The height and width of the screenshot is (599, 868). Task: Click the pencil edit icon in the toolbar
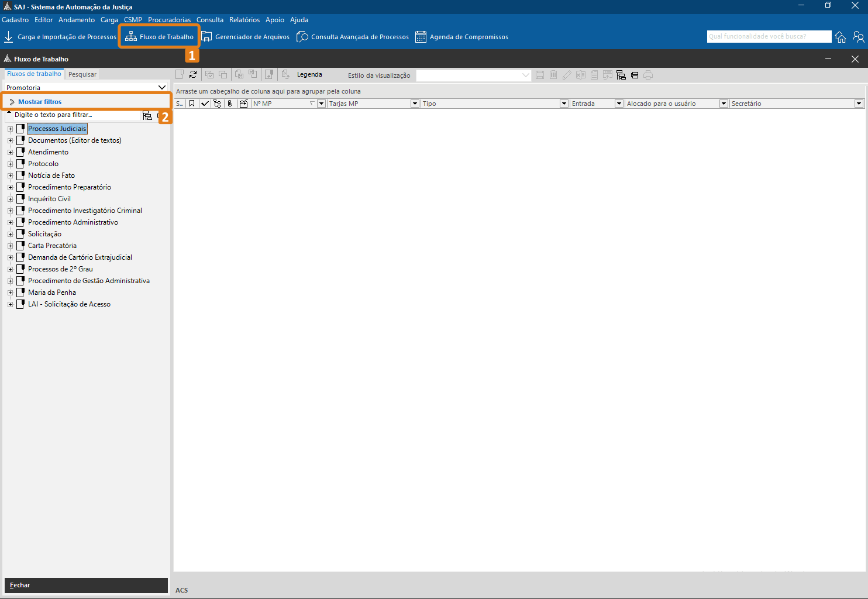click(x=567, y=75)
